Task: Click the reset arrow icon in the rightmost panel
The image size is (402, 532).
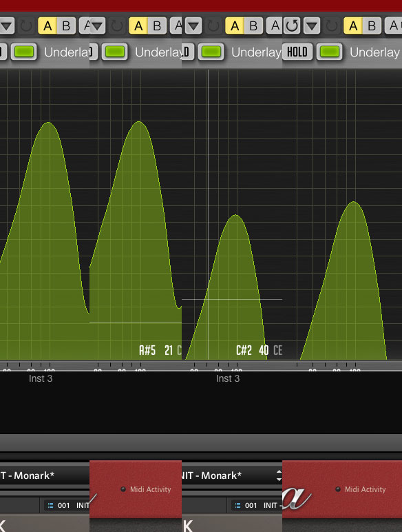Action: point(292,25)
